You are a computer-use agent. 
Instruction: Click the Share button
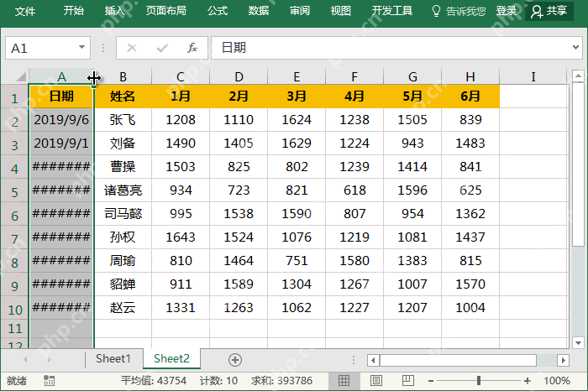(x=549, y=11)
